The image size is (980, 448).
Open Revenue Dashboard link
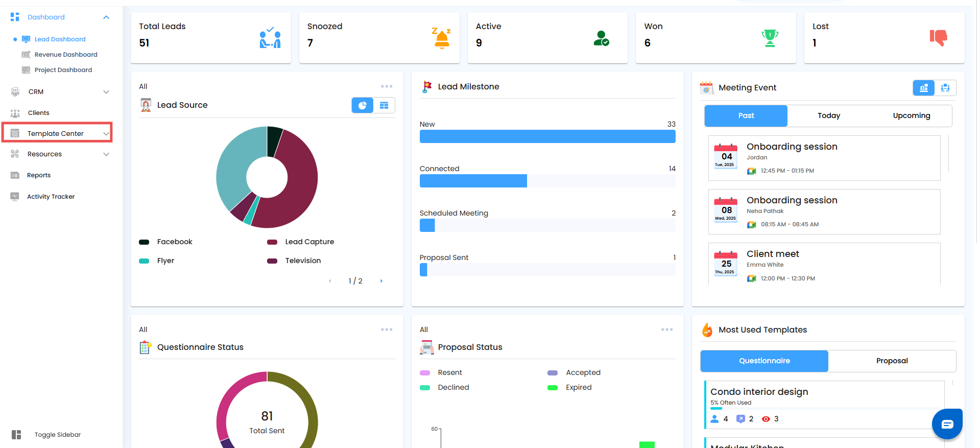(66, 55)
